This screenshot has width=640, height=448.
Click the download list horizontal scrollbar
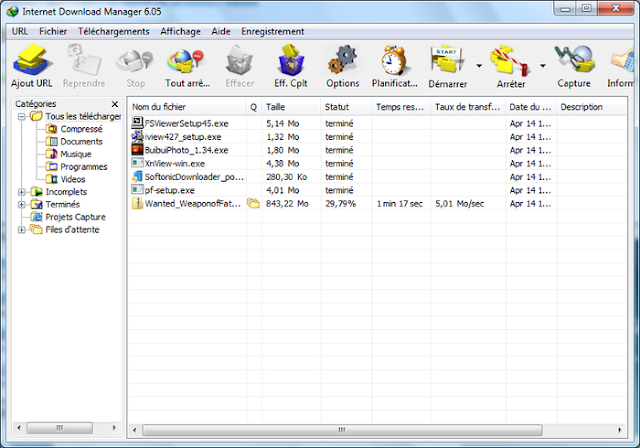click(x=342, y=430)
